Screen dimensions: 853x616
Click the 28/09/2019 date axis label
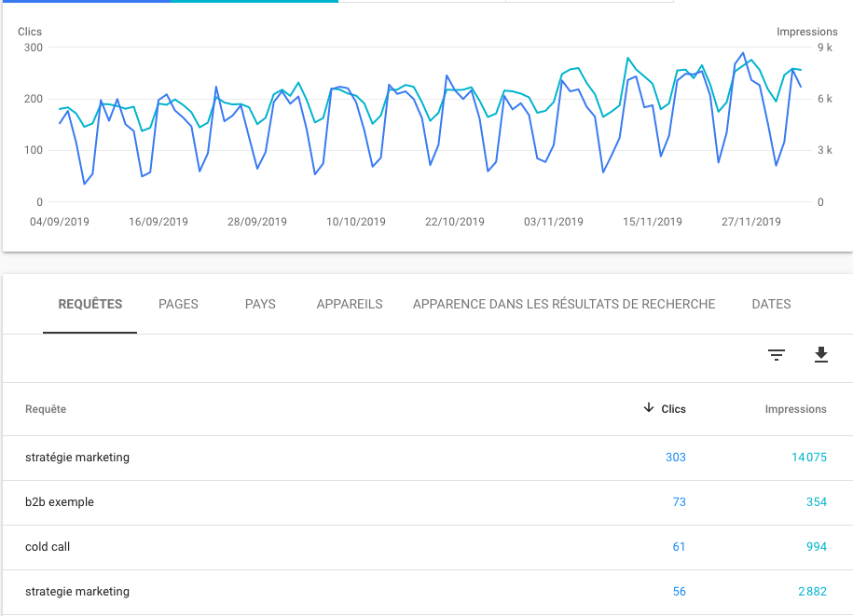coord(256,222)
